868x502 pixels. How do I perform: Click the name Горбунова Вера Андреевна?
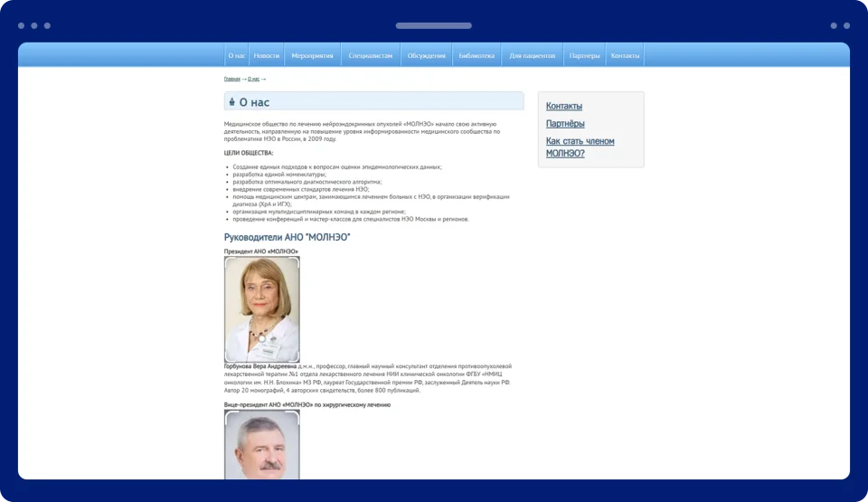tap(260, 366)
